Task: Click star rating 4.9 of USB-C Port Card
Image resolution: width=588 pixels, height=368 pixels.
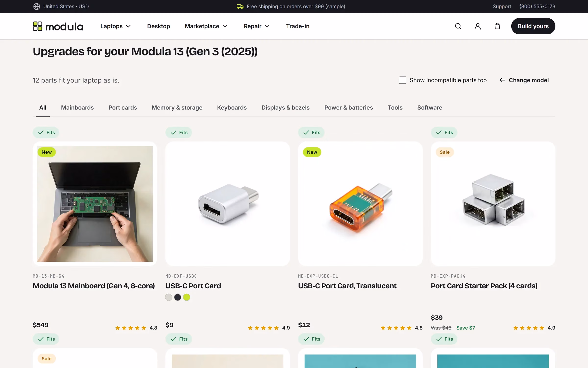Action: pyautogui.click(x=269, y=328)
